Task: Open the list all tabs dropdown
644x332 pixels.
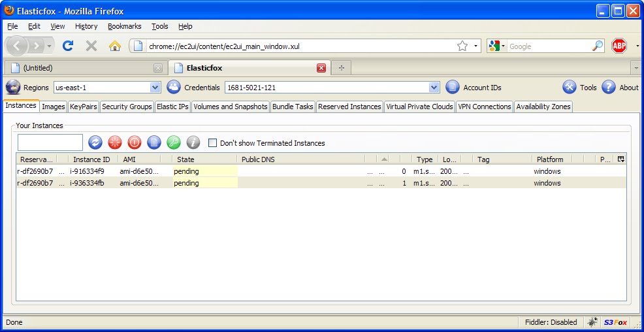Action: (637, 68)
